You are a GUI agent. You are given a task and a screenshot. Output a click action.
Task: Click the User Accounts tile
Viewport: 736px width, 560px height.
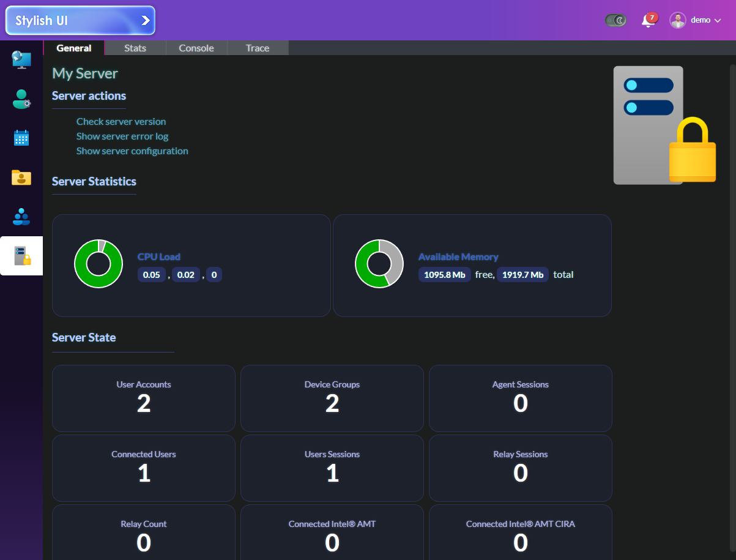click(143, 398)
